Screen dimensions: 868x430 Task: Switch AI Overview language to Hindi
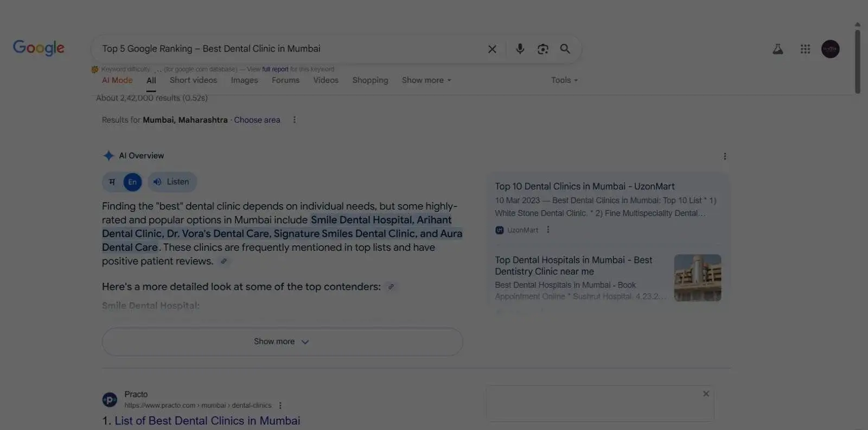click(112, 182)
